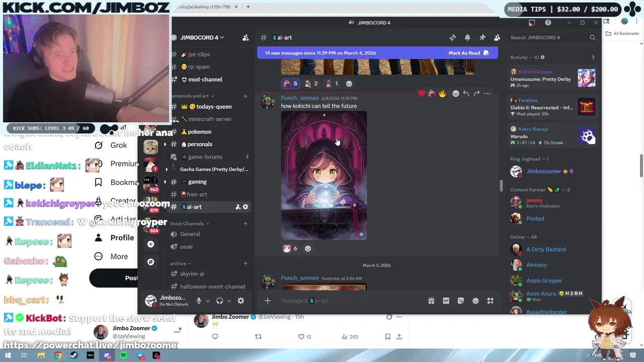The height and width of the screenshot is (362, 644).
Task: Open Discover servers compass icon
Action: [150, 262]
